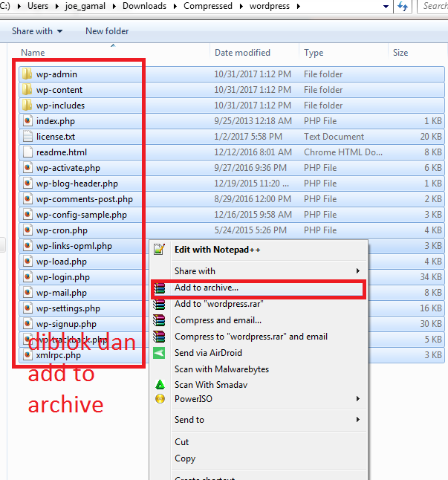448x480 pixels.
Task: Click the PowerISO disc icon
Action: [x=158, y=399]
